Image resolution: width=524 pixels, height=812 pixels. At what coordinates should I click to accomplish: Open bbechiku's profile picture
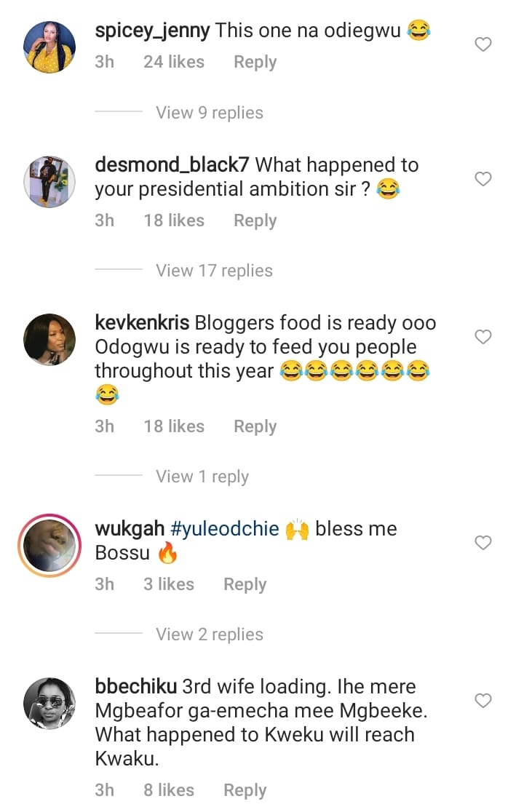tap(50, 703)
